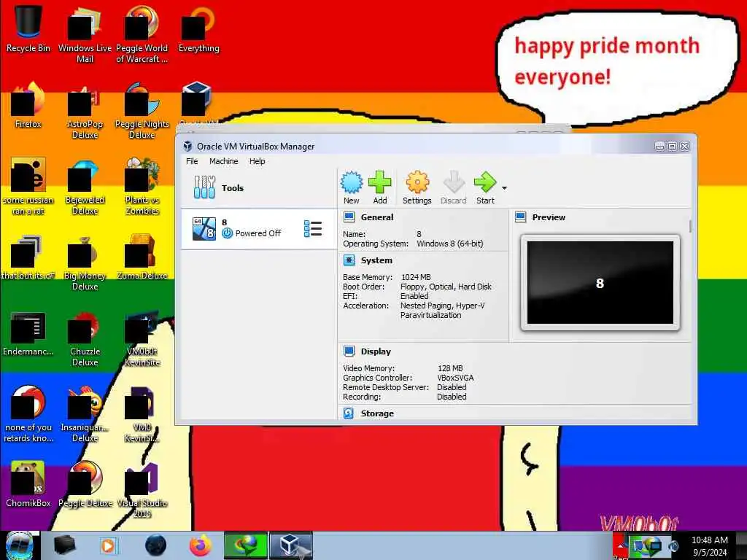
Task: Click the Preview section header
Action: coord(549,217)
